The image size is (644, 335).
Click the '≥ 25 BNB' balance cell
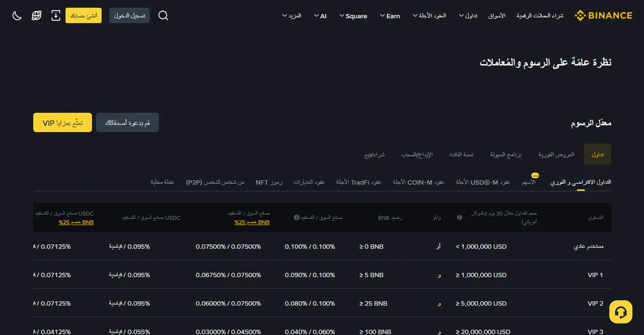(374, 303)
